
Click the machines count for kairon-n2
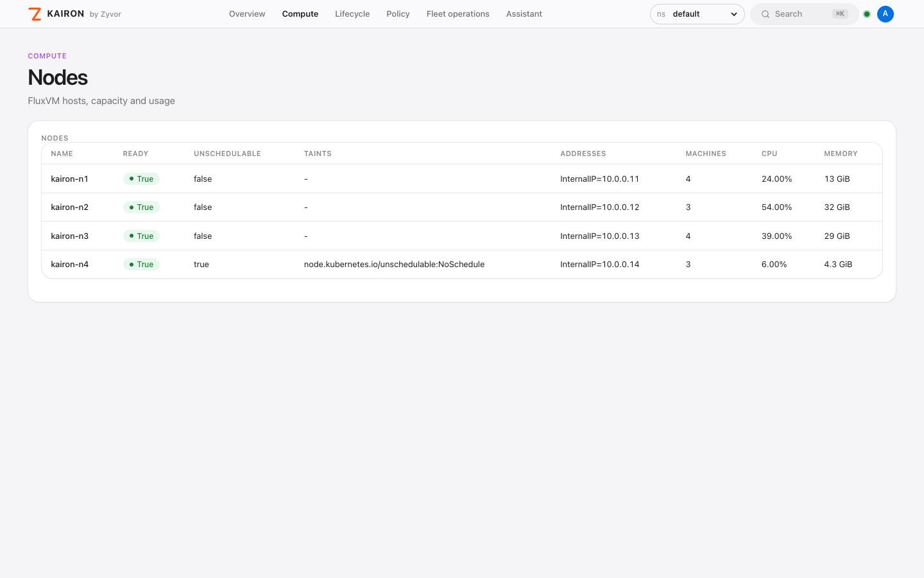coord(688,207)
